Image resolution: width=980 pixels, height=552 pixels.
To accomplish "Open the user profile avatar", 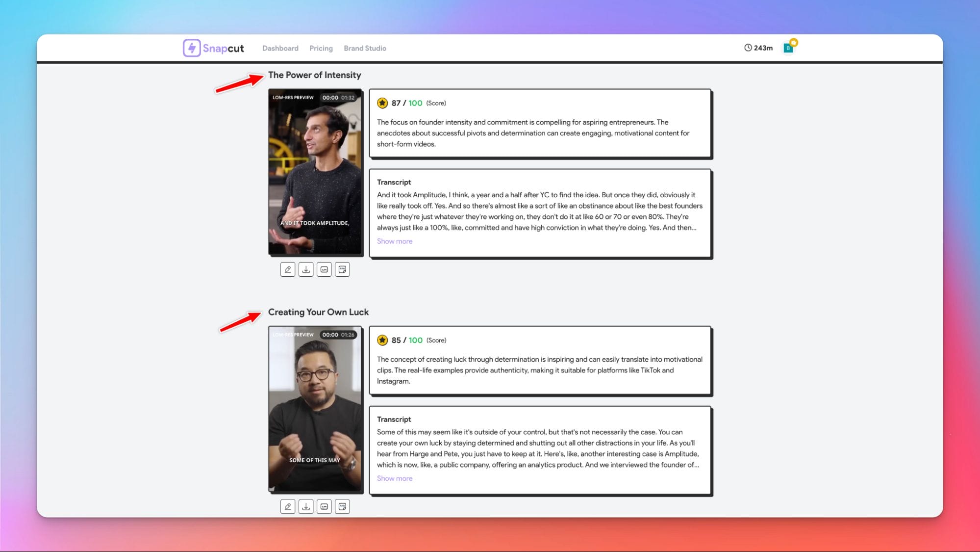I will click(788, 48).
